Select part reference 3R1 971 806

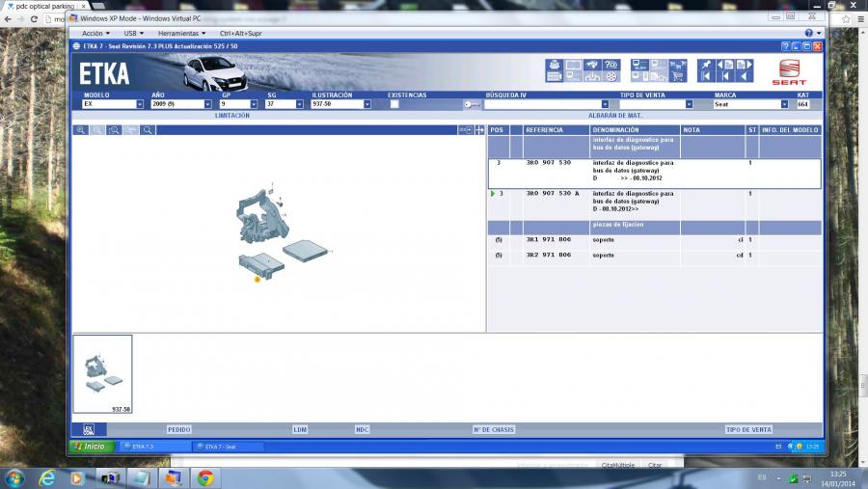click(x=548, y=240)
